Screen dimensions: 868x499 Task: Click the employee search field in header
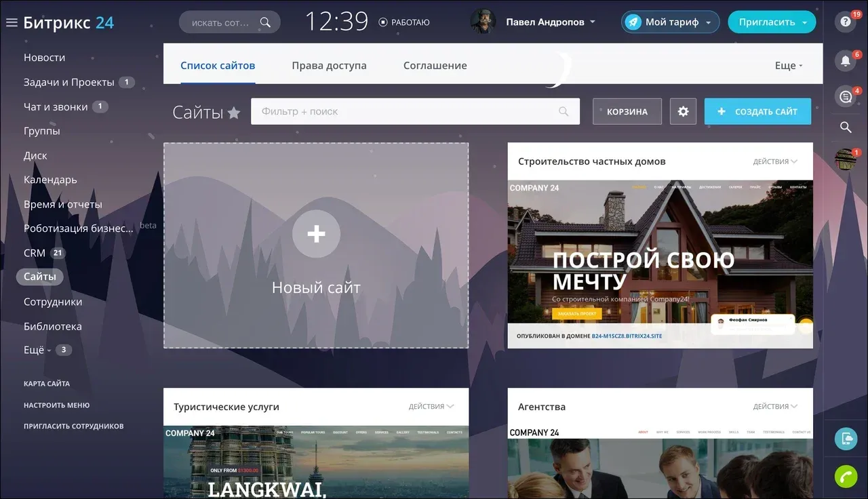pyautogui.click(x=229, y=22)
